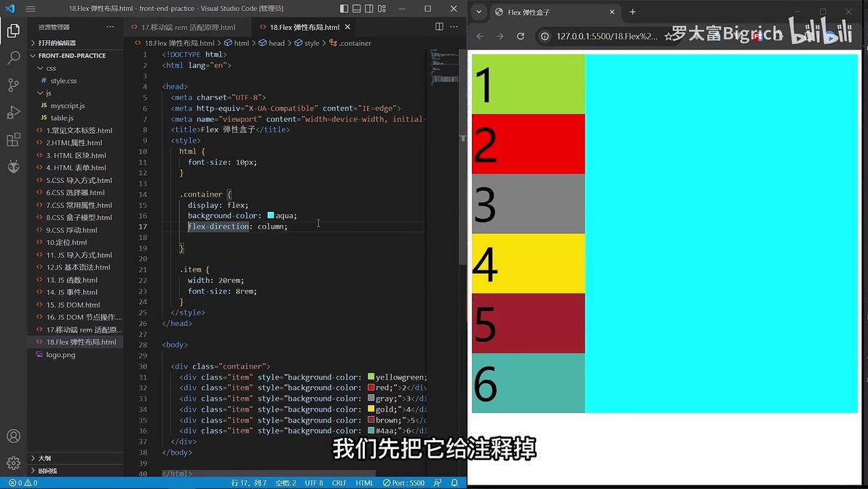Open the Extensions view
This screenshot has height=489, width=868.
(13, 139)
